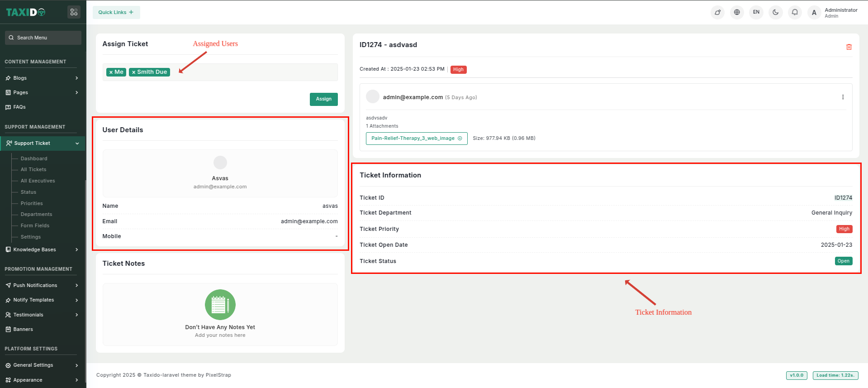Click the grid icon beside the Taxido logo
868x388 pixels.
74,12
